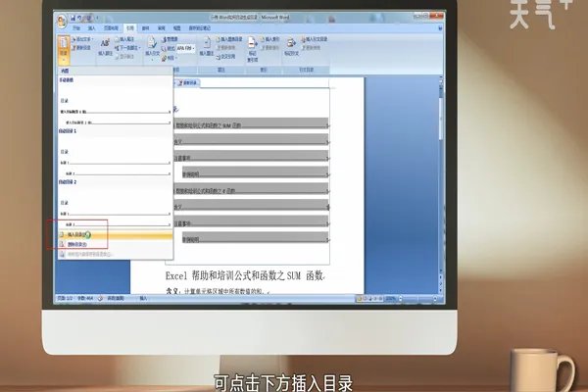
Task: Switch to the Insert (插入) ribbon tab
Action: (x=92, y=28)
